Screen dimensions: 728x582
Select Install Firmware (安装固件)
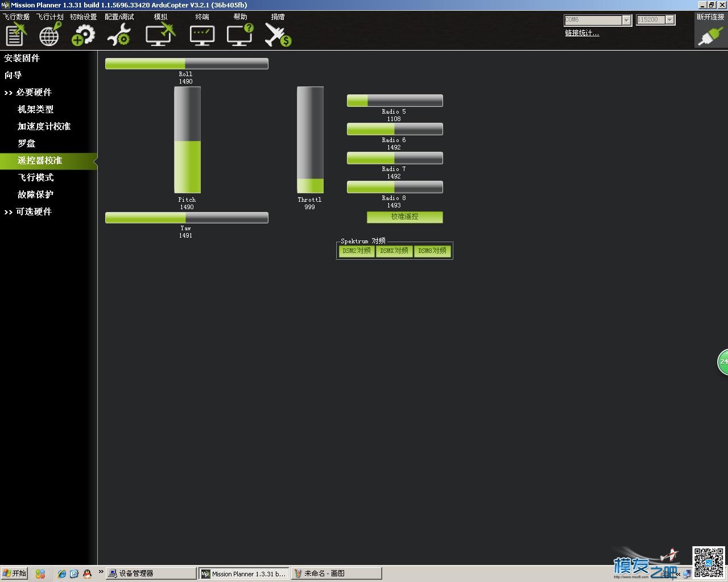22,58
